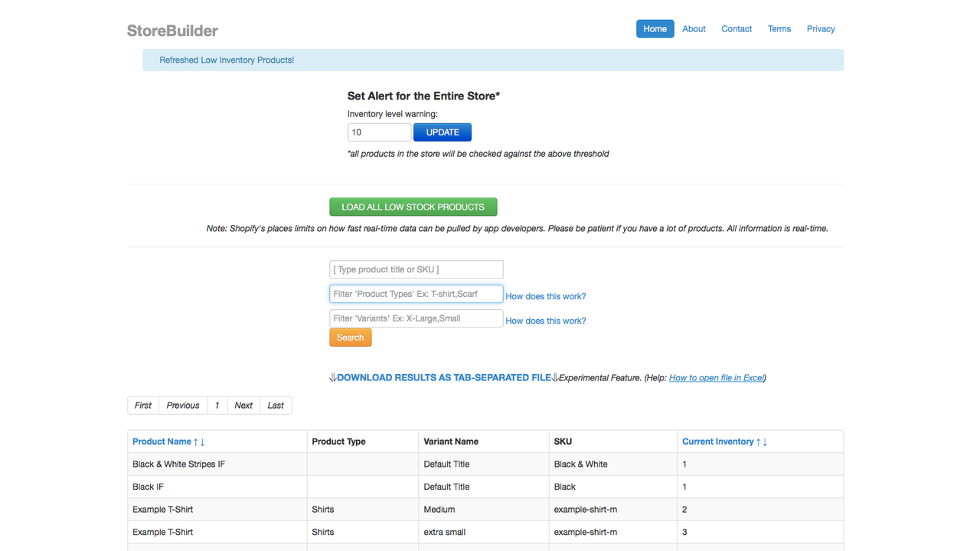The image size is (980, 551).
Task: Download results as tab-separated file
Action: coord(444,377)
